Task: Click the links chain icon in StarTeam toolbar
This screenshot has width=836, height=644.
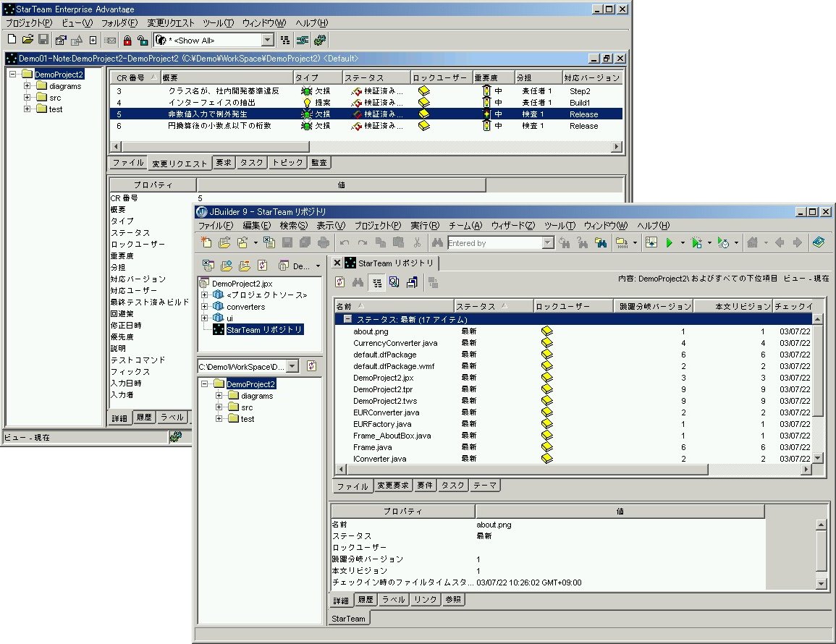Action: tap(303, 40)
